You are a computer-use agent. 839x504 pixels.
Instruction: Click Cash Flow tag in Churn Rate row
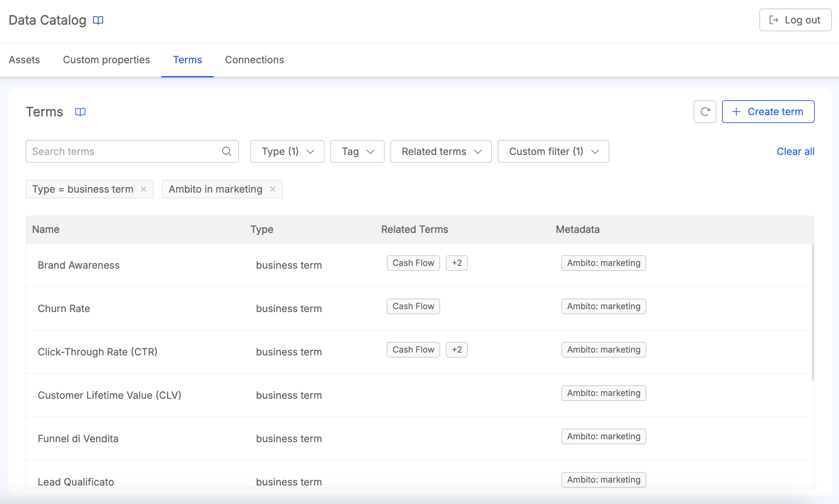413,306
